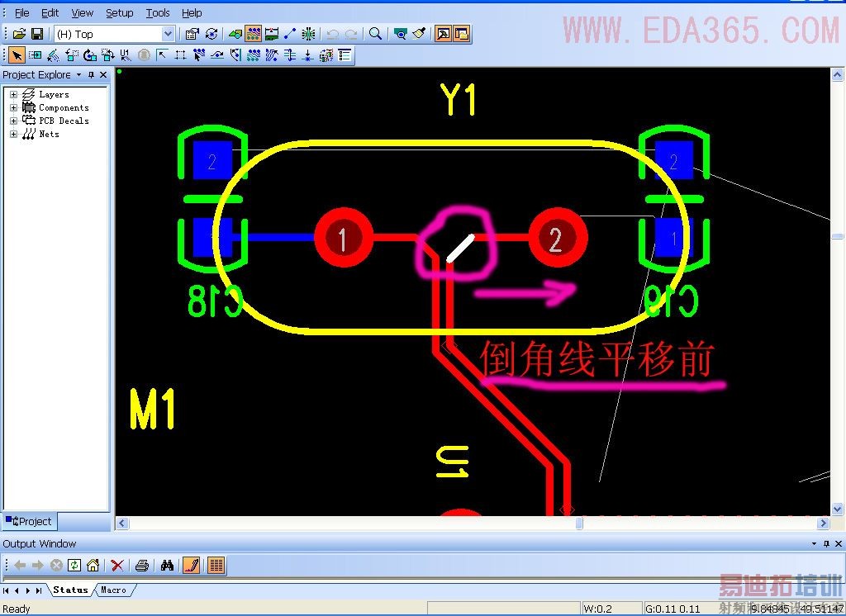Image resolution: width=846 pixels, height=616 pixels.
Task: Open Project Explorer panel options dropdown arrow
Action: 78,75
